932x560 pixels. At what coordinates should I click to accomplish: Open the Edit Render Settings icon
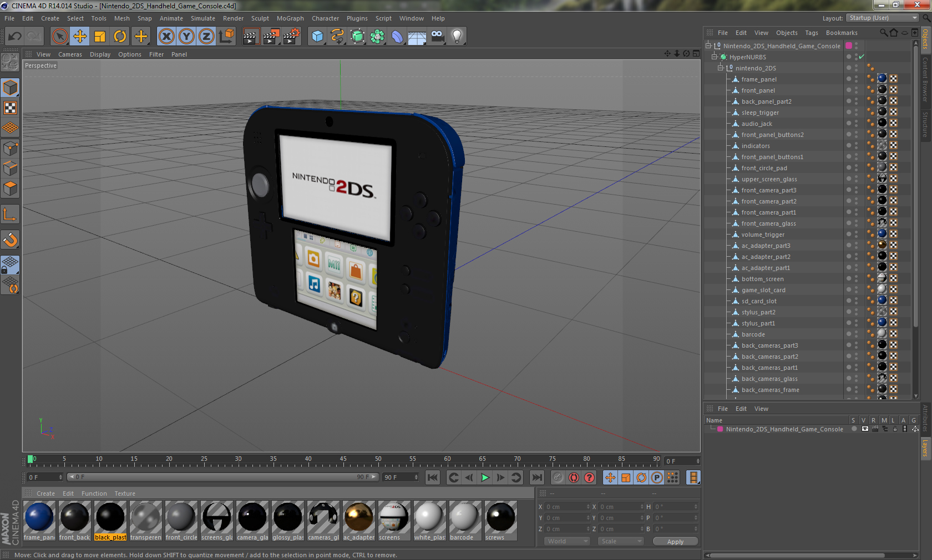[292, 37]
